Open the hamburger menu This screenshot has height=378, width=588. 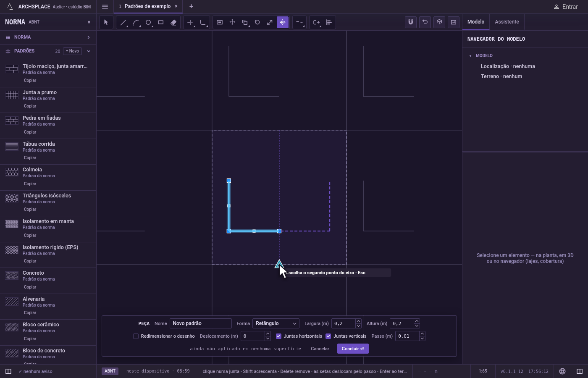[105, 6]
